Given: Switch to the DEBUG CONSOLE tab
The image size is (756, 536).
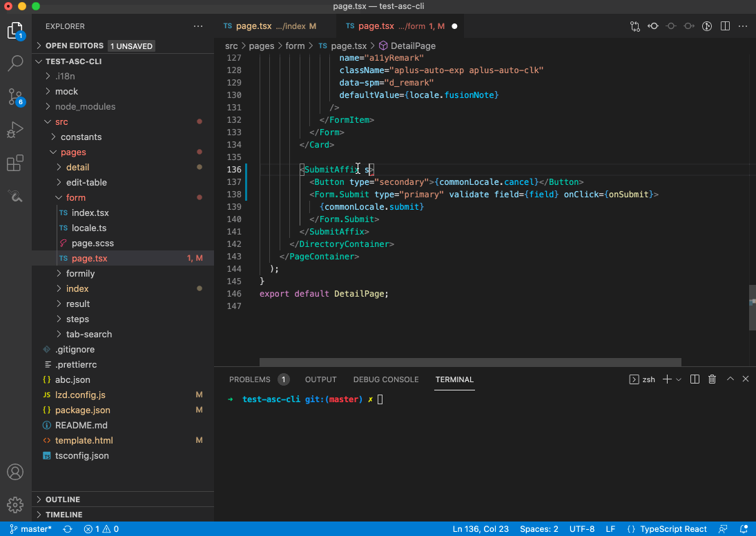Looking at the screenshot, I should pyautogui.click(x=386, y=379).
